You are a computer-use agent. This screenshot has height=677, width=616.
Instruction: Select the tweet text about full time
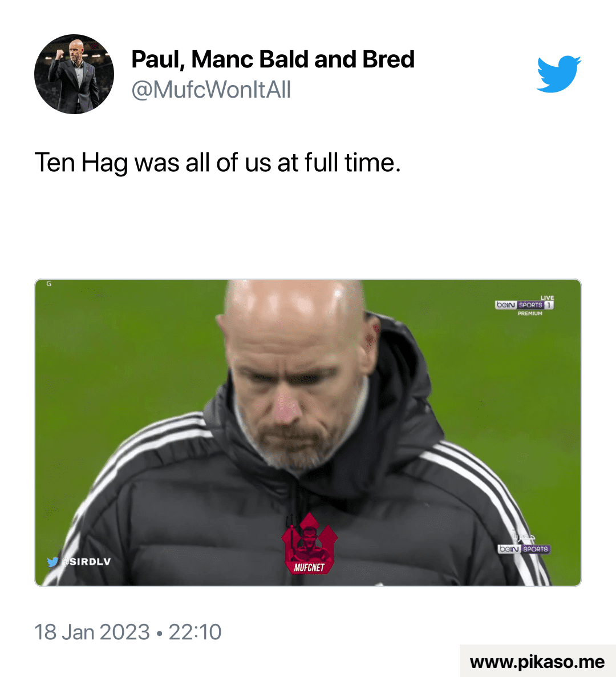218,163
